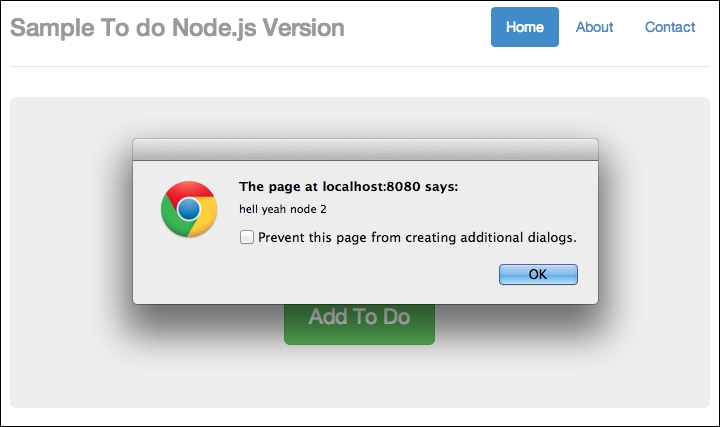Click the white strip below the gray panel
Screen dimensions: 720x427
click(360, 416)
